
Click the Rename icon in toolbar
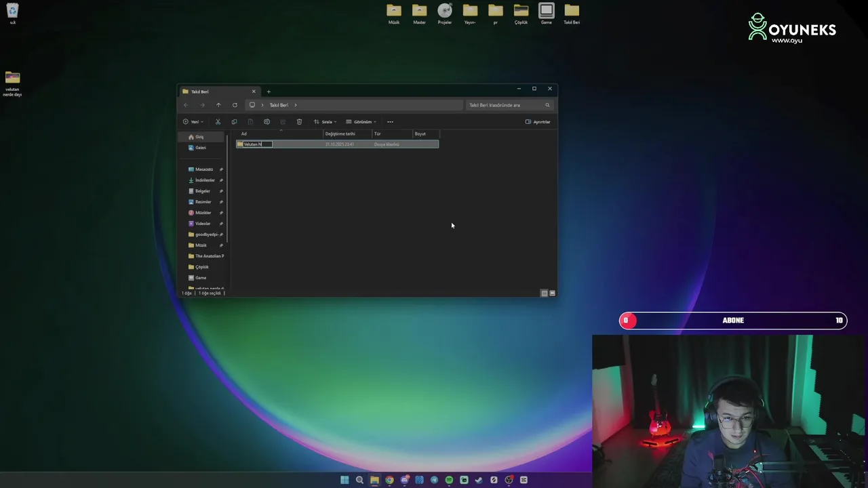[x=267, y=122]
